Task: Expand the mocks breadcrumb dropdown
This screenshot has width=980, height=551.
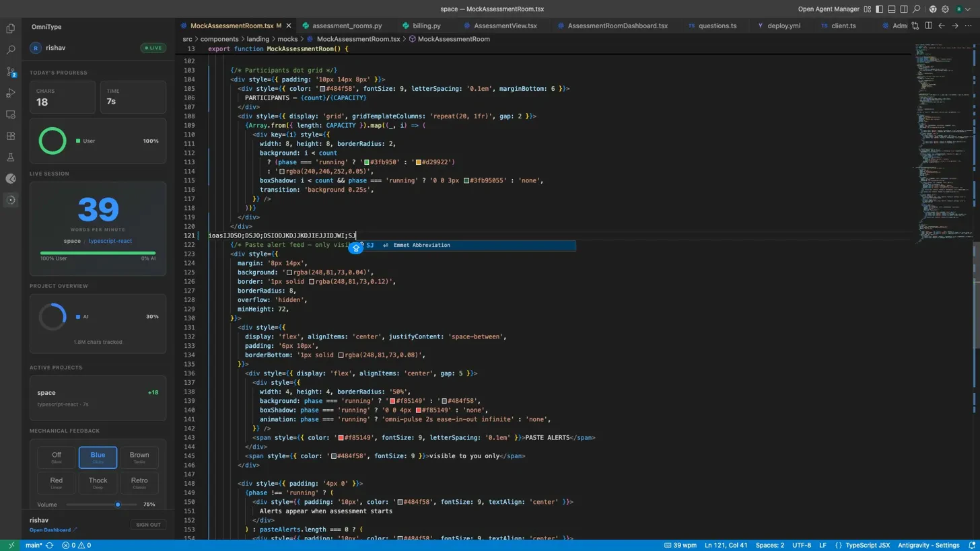Action: coord(288,39)
